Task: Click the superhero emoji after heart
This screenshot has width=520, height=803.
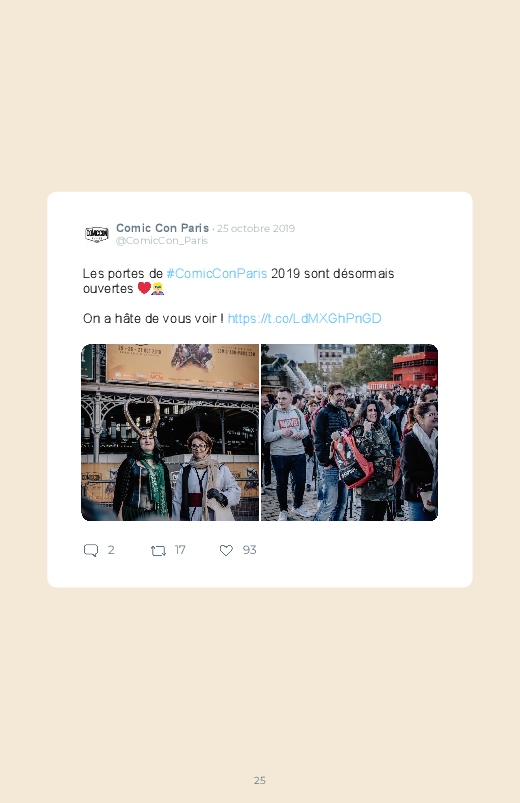Action: 157,288
